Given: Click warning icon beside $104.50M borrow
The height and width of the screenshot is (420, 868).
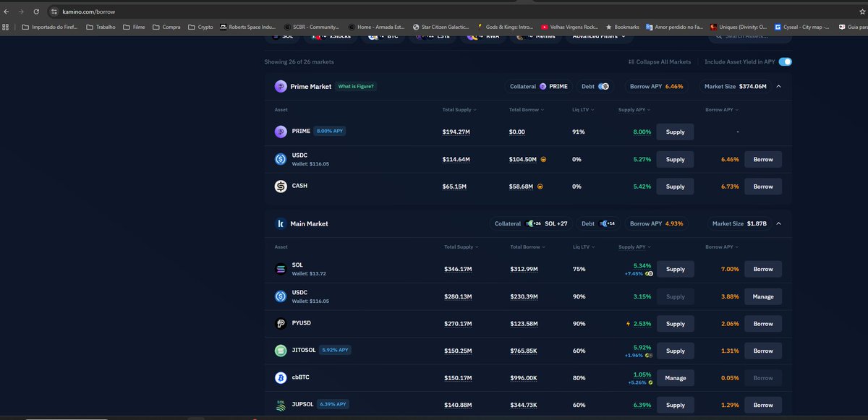Looking at the screenshot, I should click(543, 159).
